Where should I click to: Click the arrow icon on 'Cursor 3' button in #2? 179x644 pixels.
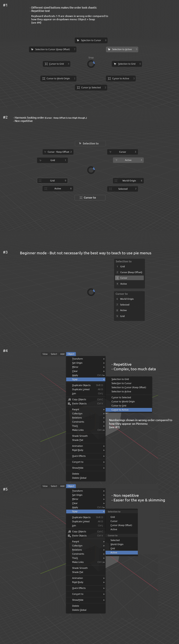pyautogui.click(x=110, y=152)
